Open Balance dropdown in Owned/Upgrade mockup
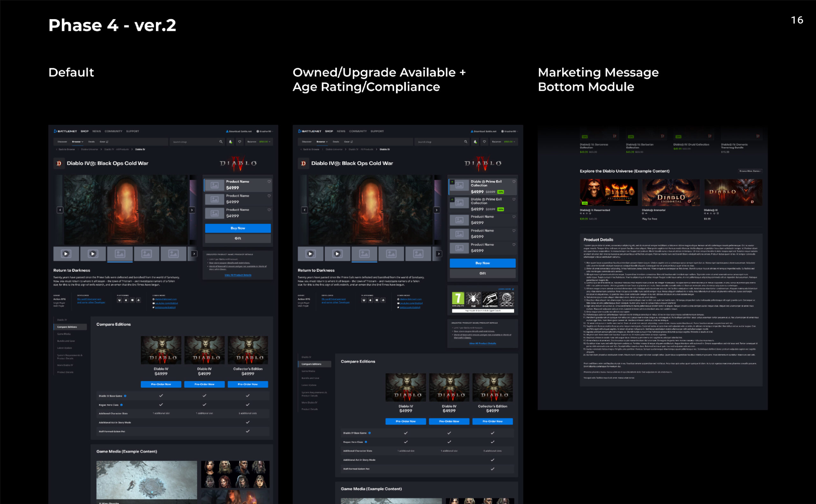The image size is (816, 504). coord(504,142)
